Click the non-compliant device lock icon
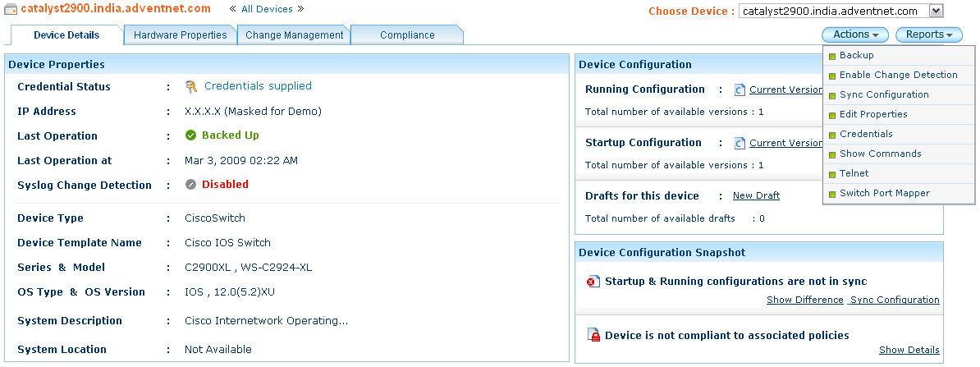Viewport: 980px width, 367px height. (593, 335)
